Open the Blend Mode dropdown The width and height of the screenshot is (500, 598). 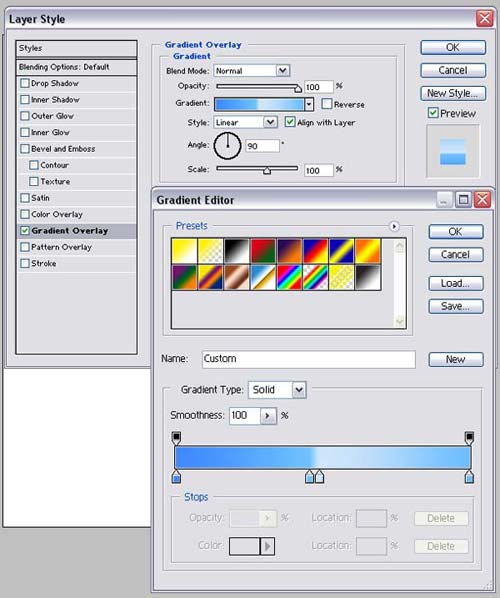click(x=252, y=71)
